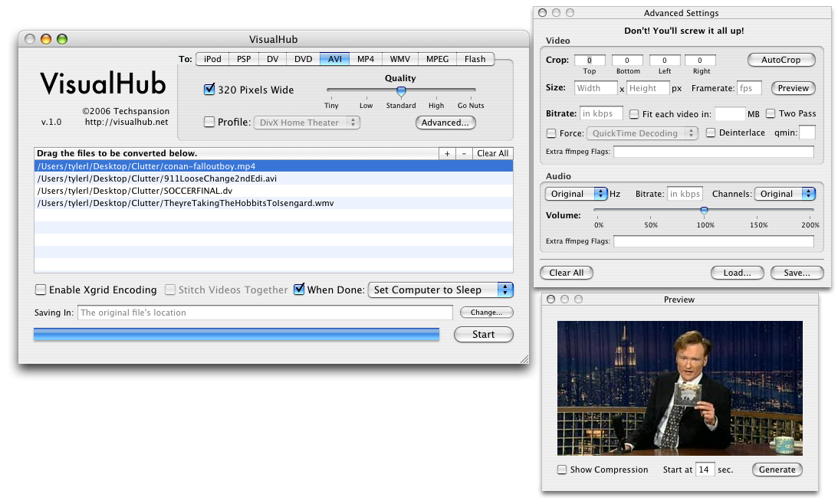Viewport: 838px width, 504px height.
Task: Click the video Bitrate field
Action: [x=601, y=113]
